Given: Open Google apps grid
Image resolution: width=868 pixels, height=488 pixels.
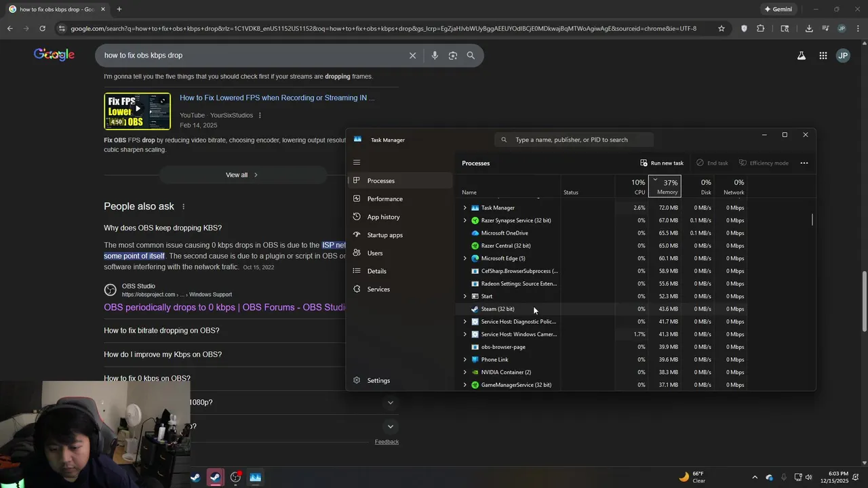Looking at the screenshot, I should click(823, 56).
